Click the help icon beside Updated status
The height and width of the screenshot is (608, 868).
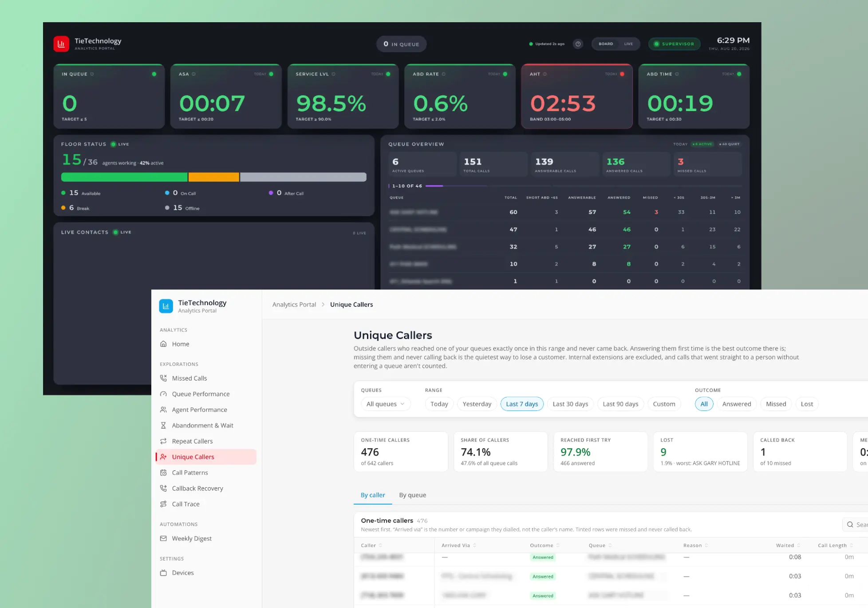(x=578, y=44)
